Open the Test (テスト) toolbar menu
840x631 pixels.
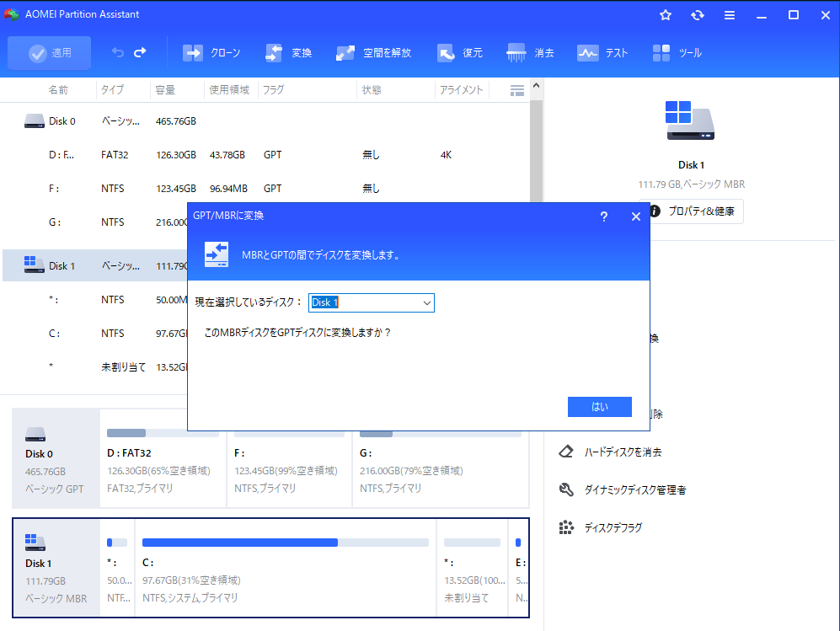602,53
